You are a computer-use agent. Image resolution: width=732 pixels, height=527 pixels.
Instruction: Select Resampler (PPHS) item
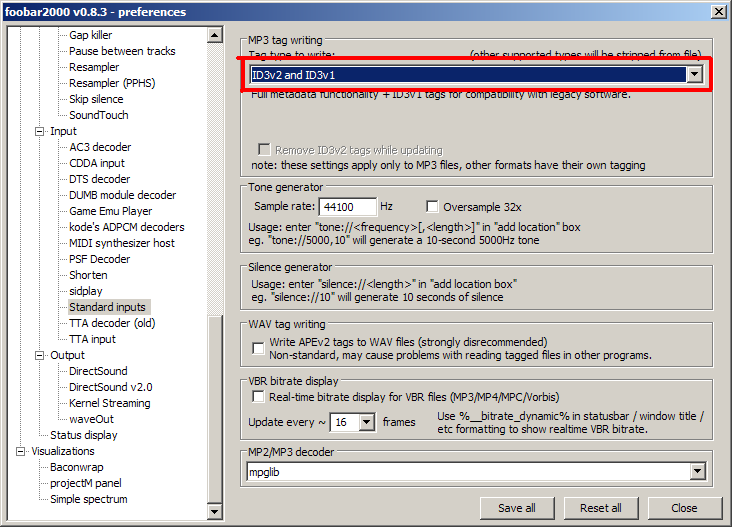click(x=113, y=83)
